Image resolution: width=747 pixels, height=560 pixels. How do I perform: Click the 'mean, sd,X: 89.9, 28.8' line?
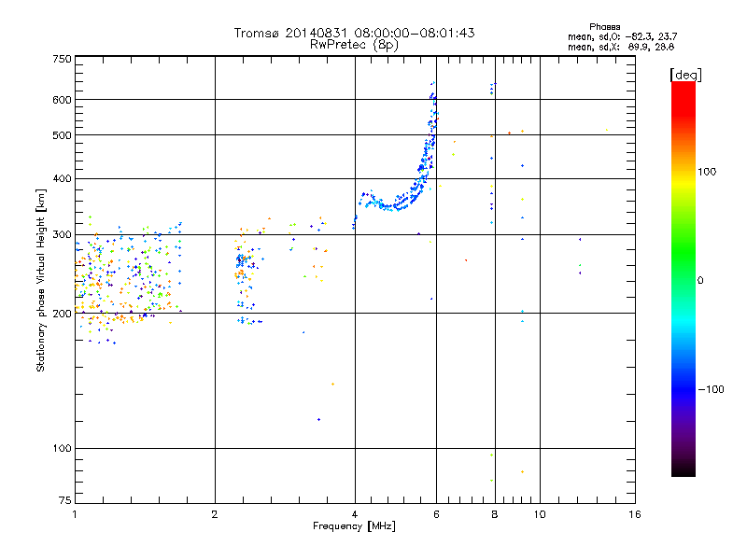(621, 47)
